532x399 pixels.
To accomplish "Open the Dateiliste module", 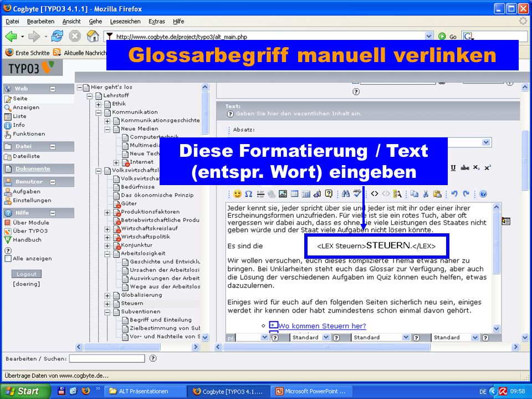I will (x=26, y=156).
